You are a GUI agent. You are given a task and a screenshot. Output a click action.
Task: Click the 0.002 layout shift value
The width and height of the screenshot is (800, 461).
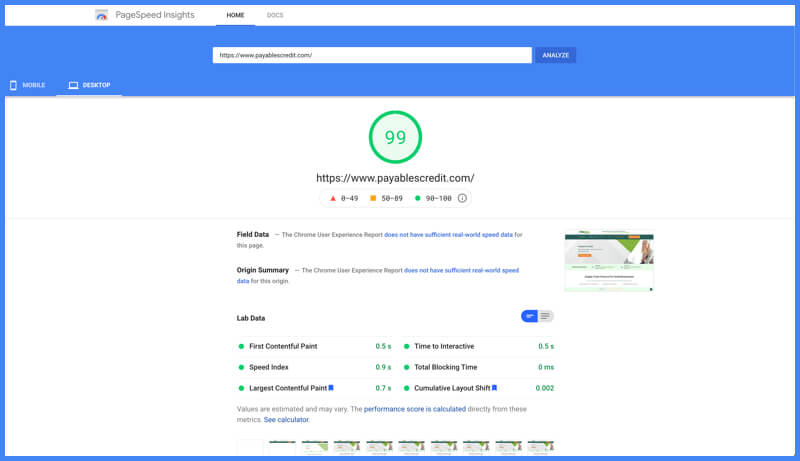click(x=544, y=388)
